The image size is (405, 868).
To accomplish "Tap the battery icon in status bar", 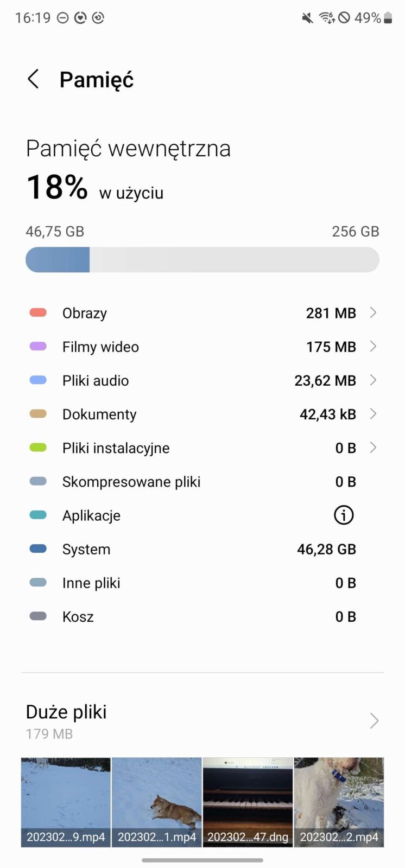I will [x=388, y=18].
